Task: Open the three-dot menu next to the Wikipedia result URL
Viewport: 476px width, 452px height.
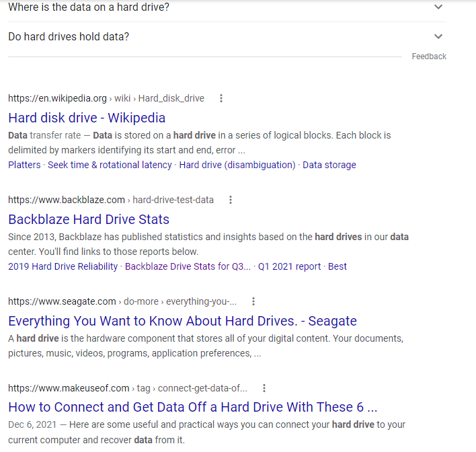Action: coord(221,98)
